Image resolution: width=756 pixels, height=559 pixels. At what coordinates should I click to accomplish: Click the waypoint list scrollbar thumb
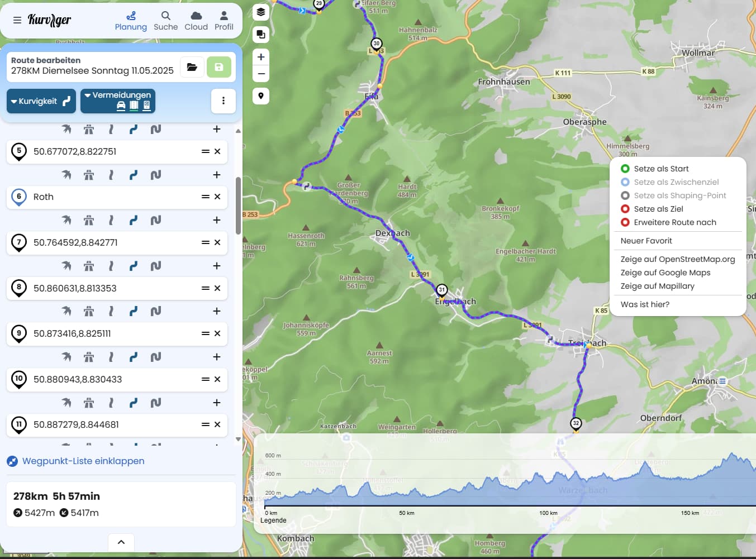click(x=238, y=206)
